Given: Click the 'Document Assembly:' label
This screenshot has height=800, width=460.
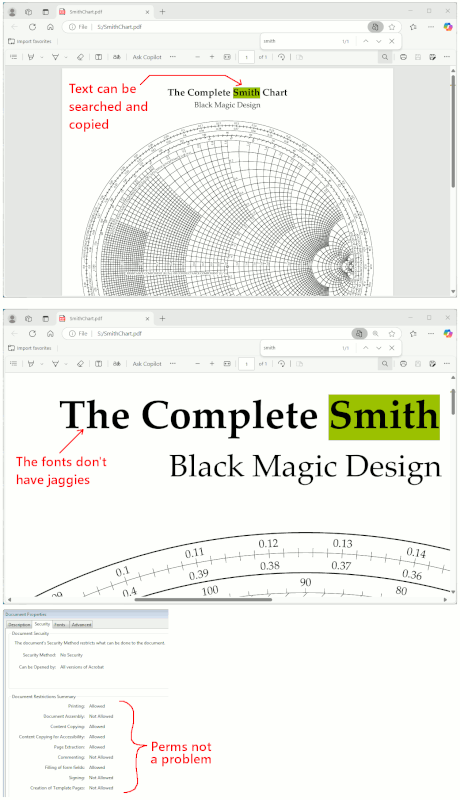Looking at the screenshot, I should pos(64,716).
